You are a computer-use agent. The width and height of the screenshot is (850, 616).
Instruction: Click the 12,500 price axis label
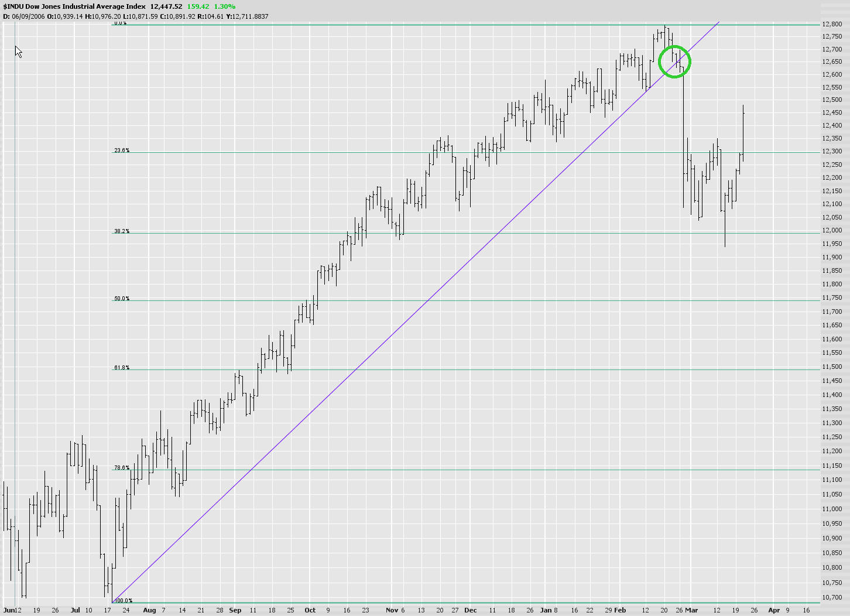pos(832,100)
